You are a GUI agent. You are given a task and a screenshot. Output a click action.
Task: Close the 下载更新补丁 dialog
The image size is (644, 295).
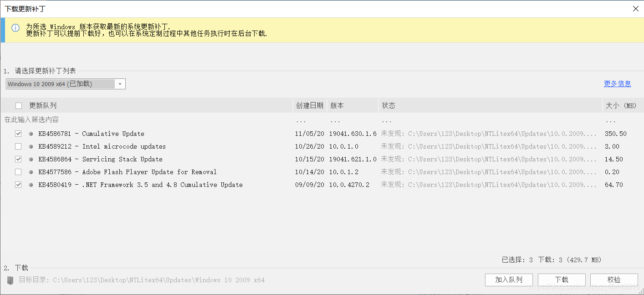tap(635, 9)
